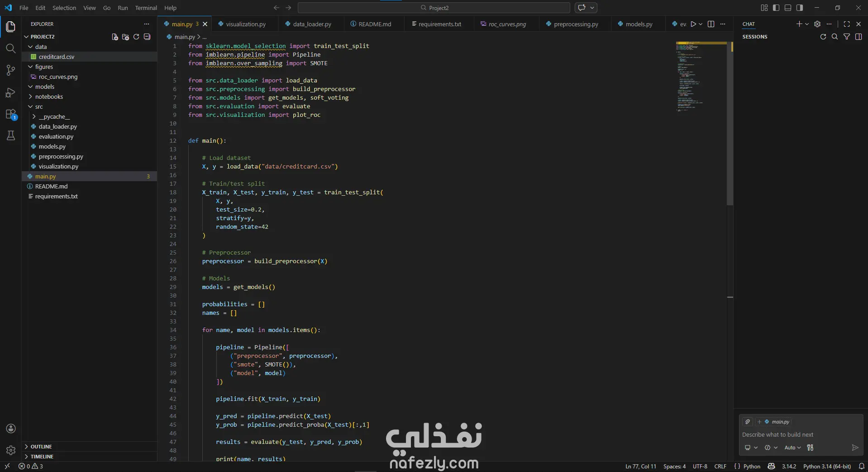868x472 pixels.
Task: Go forward with the navigation arrow
Action: click(x=289, y=8)
